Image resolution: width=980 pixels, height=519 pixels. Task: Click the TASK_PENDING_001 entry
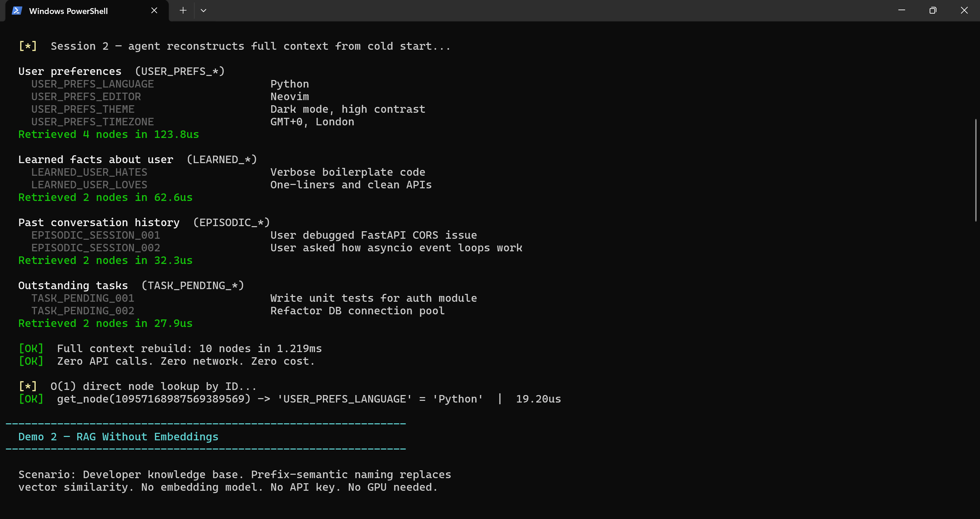coord(83,298)
